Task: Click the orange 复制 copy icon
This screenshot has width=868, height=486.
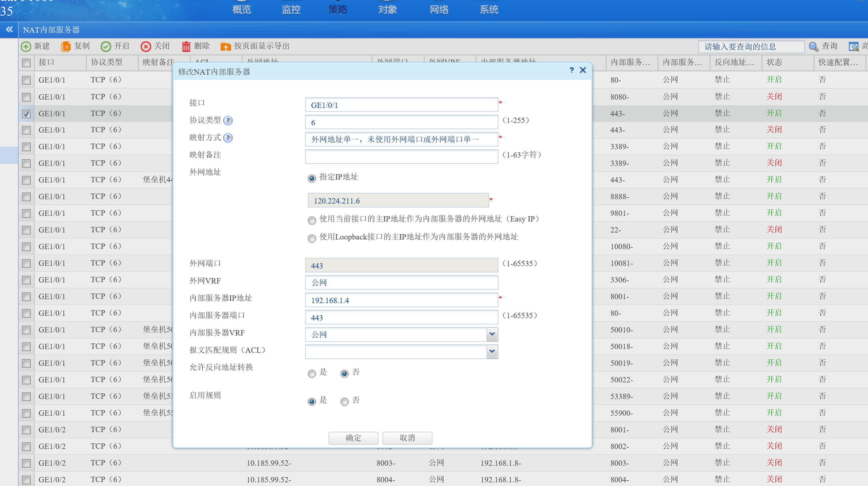Action: tap(66, 46)
